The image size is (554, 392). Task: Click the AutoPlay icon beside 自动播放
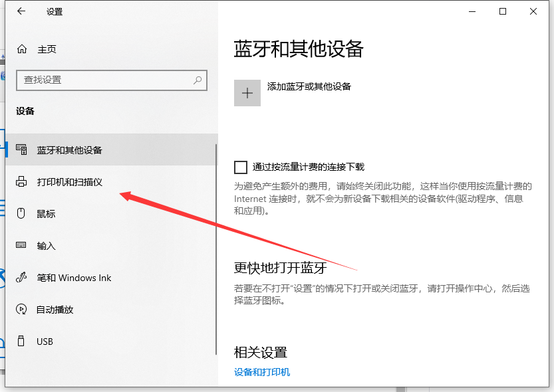pos(21,310)
